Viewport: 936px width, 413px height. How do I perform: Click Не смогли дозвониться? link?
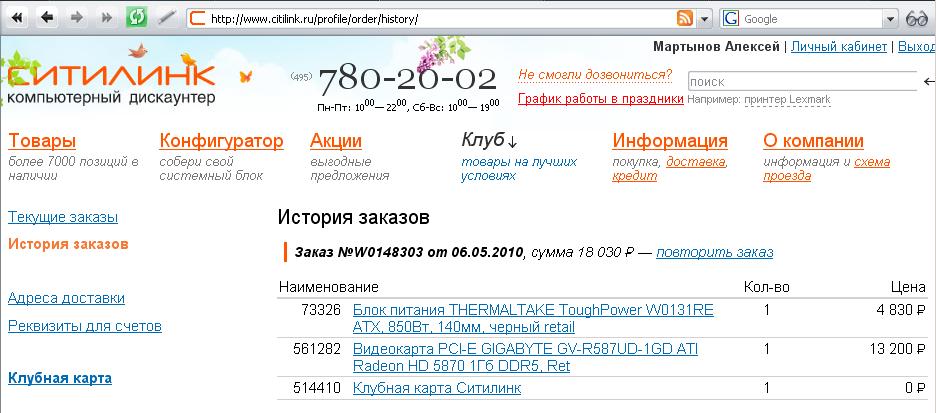pos(595,75)
